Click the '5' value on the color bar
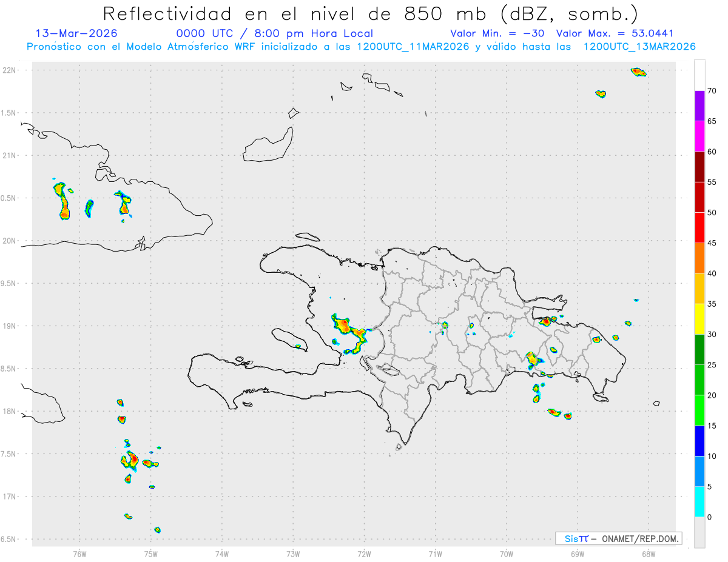The width and height of the screenshot is (728, 562). [x=709, y=487]
